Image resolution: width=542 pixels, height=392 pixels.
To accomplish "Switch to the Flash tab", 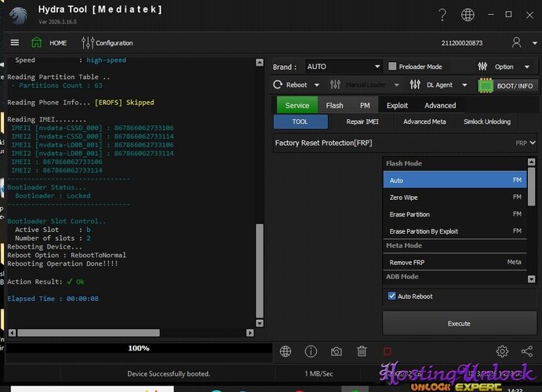I will point(334,105).
